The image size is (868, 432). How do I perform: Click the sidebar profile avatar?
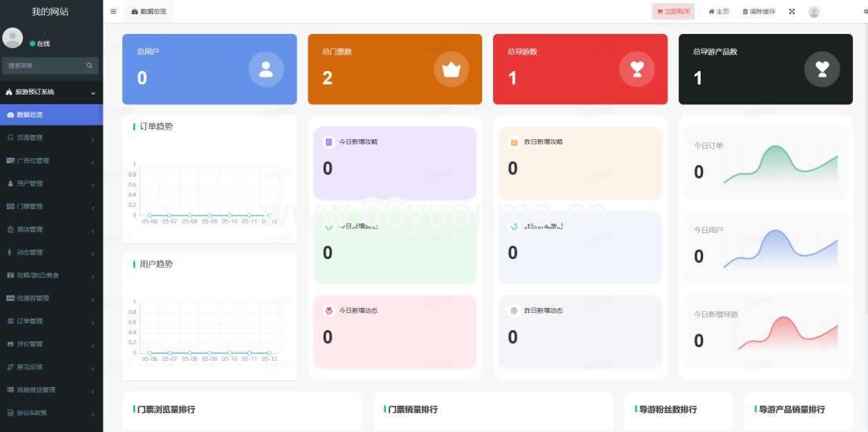click(12, 38)
